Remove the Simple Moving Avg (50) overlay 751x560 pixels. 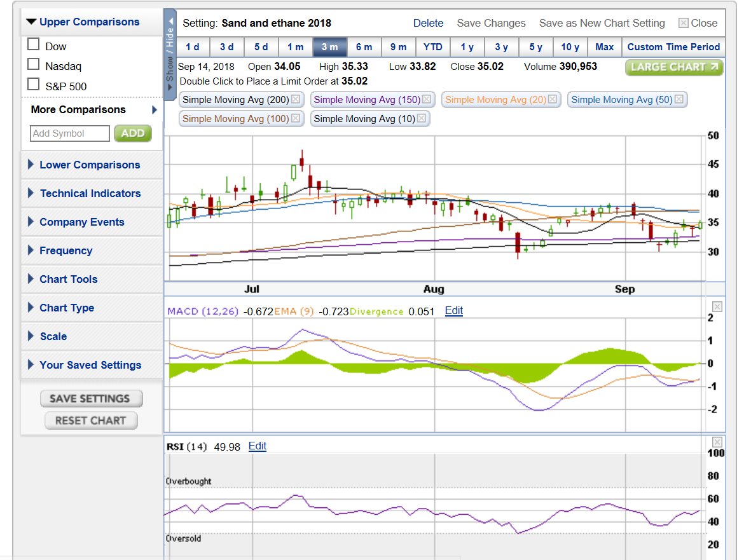pyautogui.click(x=680, y=99)
